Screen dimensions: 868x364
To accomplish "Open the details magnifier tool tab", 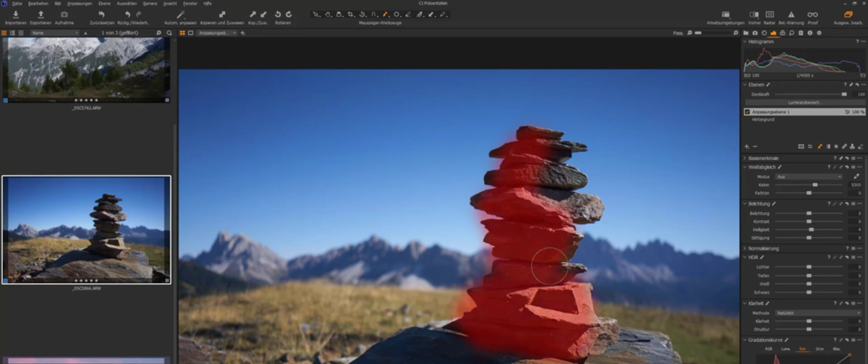I will (x=792, y=33).
